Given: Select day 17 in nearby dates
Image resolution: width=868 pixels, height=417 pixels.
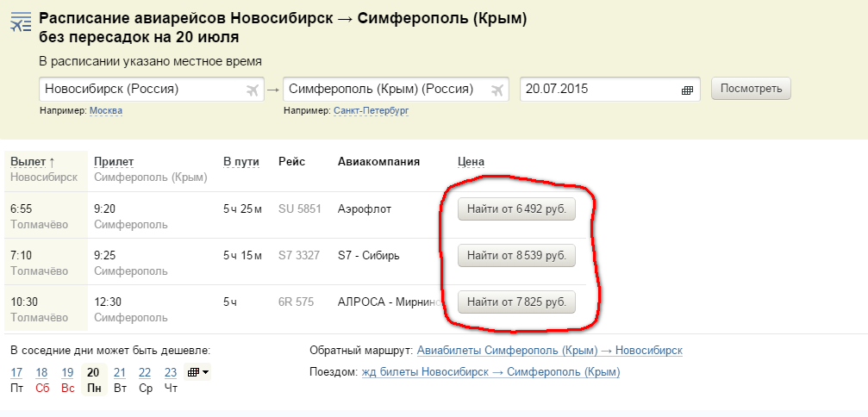Looking at the screenshot, I should (16, 372).
